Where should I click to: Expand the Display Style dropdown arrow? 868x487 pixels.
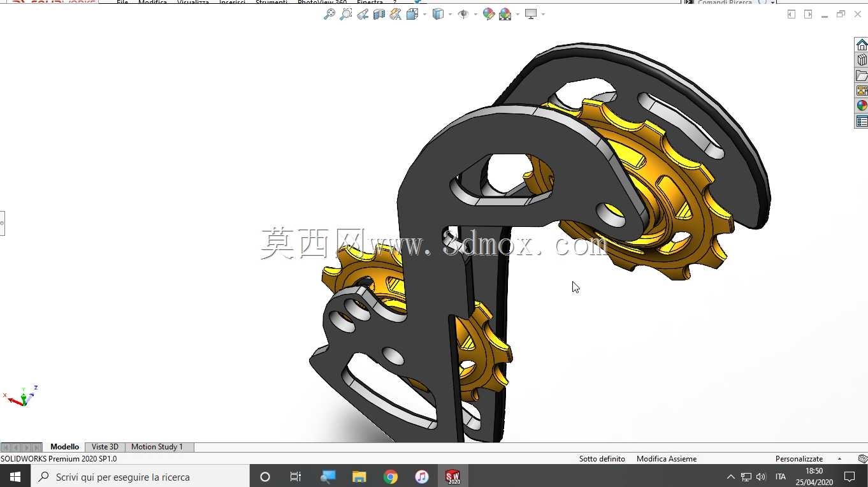tap(450, 14)
